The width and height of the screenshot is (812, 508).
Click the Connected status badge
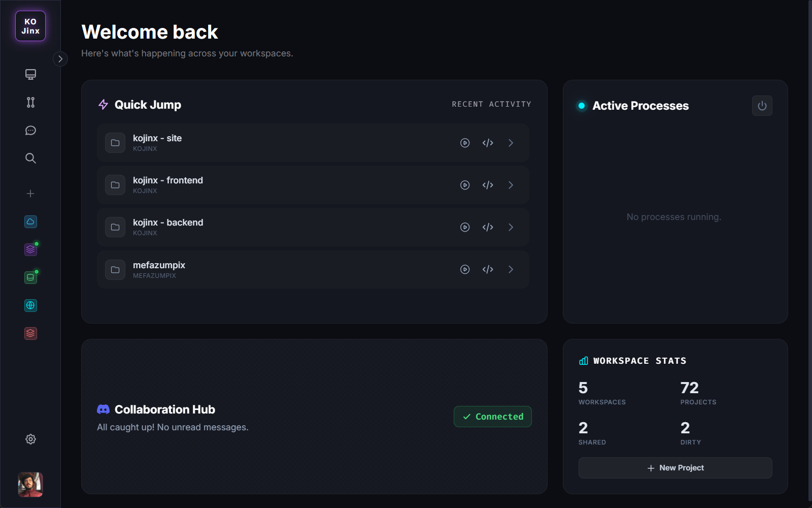(493, 417)
